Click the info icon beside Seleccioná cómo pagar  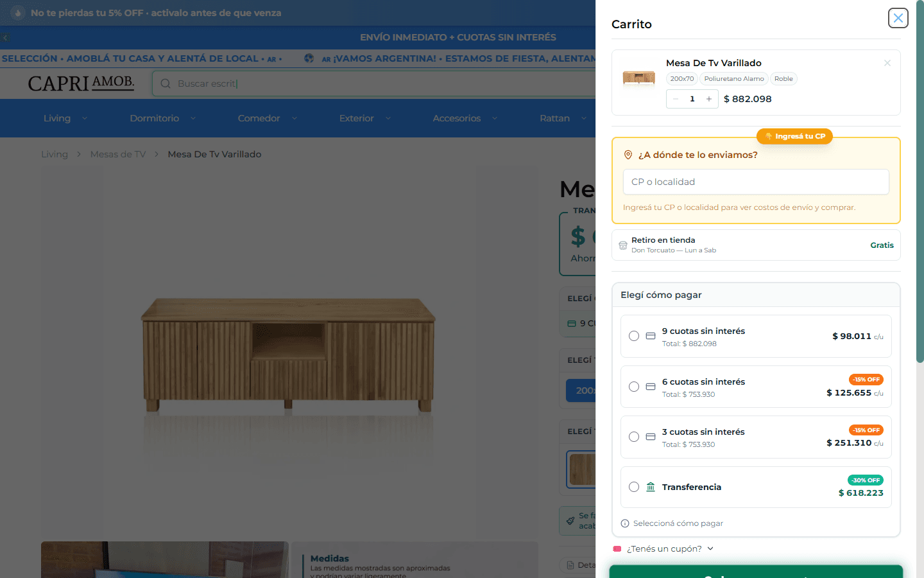(x=625, y=523)
